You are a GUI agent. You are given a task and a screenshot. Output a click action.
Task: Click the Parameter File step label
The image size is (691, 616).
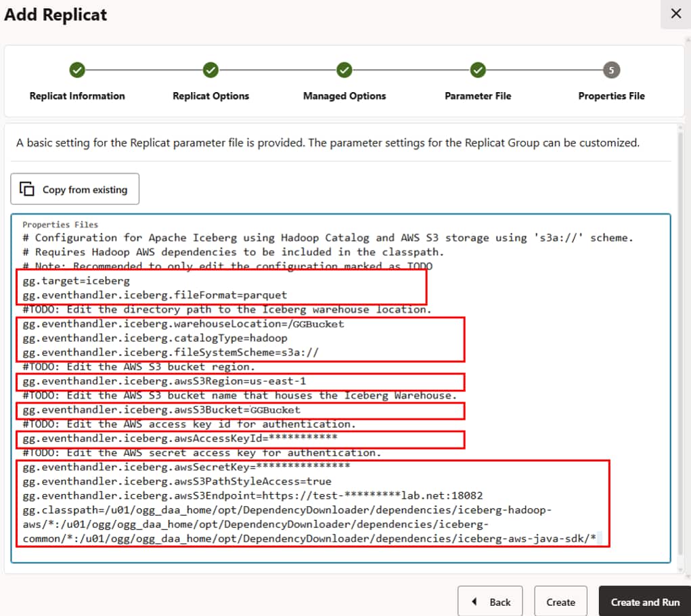[478, 95]
